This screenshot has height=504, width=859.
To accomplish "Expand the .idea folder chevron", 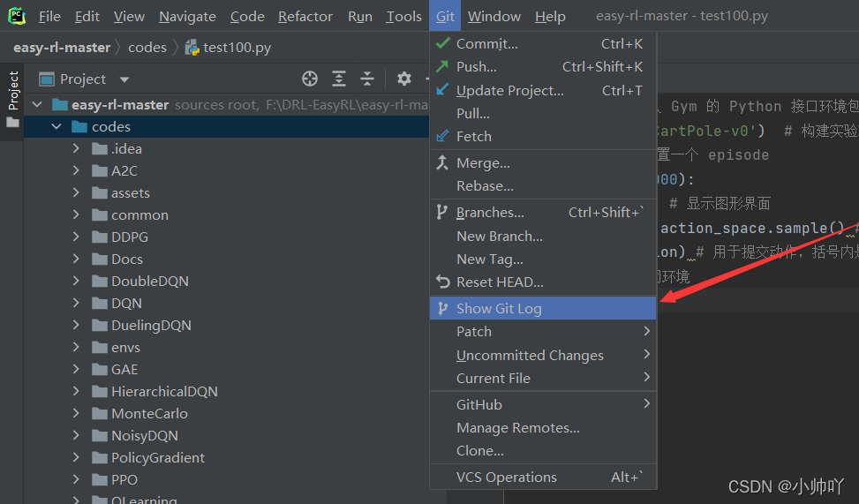I will click(76, 148).
